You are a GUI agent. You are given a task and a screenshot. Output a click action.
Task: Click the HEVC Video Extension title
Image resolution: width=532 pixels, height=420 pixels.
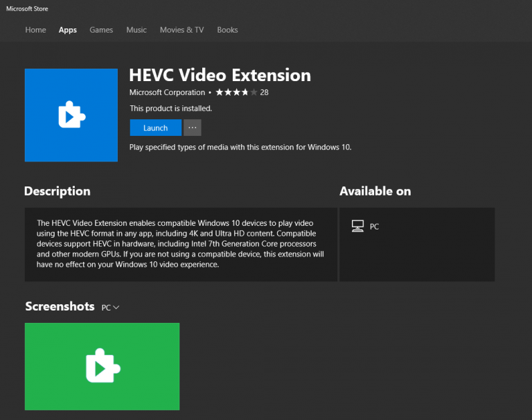click(220, 75)
